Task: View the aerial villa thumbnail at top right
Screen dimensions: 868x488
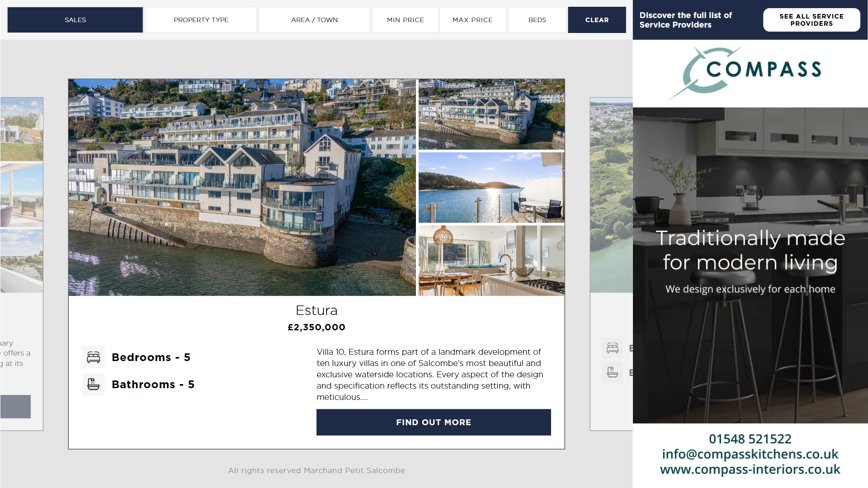Action: click(x=491, y=114)
